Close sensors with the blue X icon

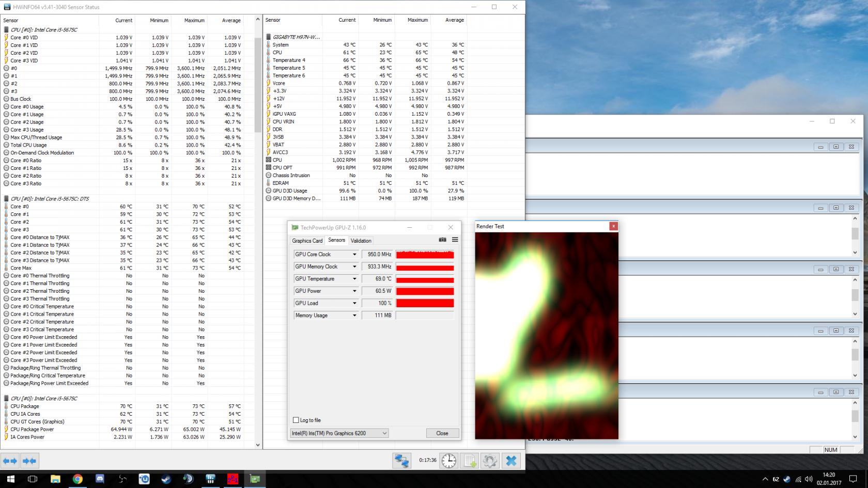(x=511, y=461)
